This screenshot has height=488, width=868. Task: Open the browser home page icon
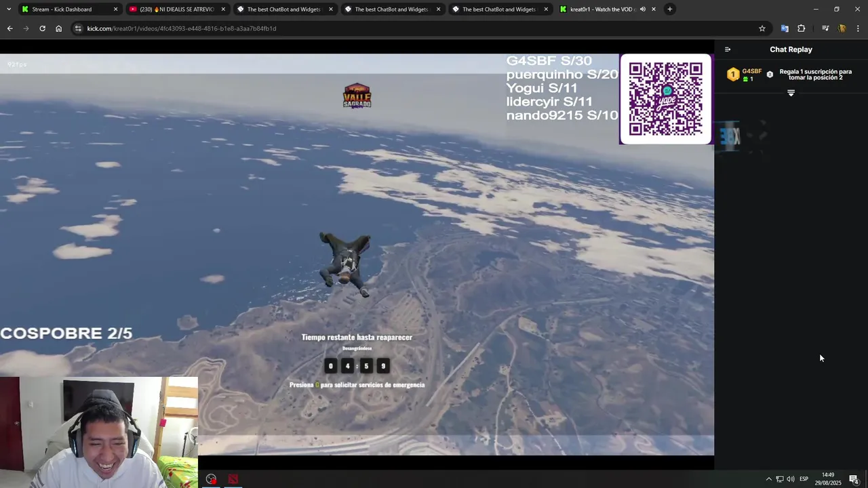click(x=58, y=28)
